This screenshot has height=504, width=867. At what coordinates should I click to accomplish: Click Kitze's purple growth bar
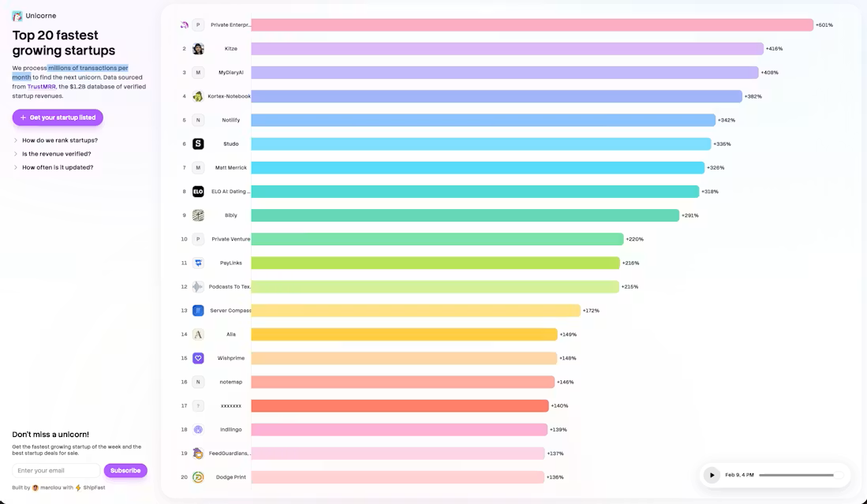point(507,49)
